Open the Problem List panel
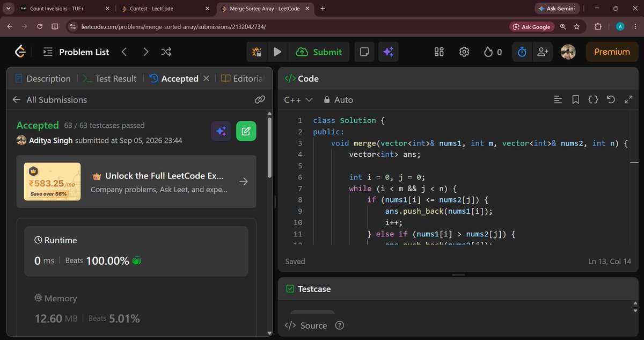644x340 pixels. click(x=76, y=52)
